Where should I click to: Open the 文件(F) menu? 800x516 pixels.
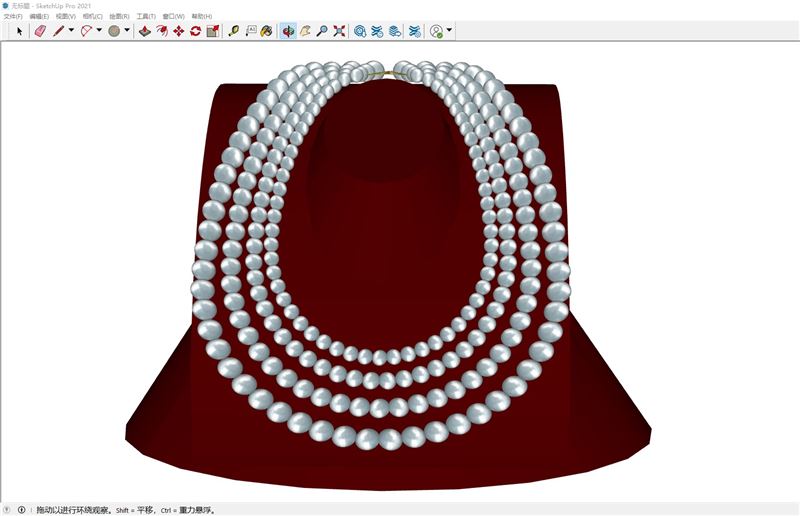click(13, 16)
